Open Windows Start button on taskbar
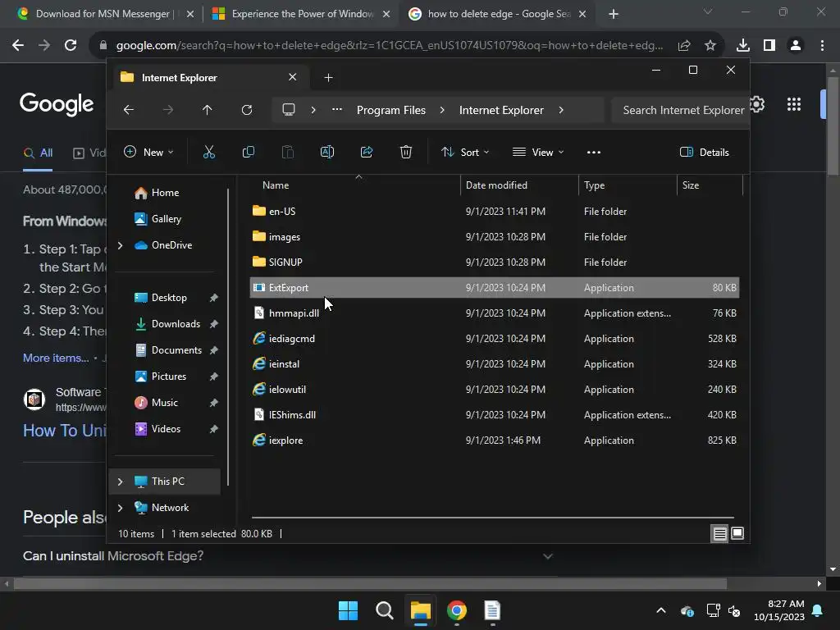The image size is (840, 630). 348,610
